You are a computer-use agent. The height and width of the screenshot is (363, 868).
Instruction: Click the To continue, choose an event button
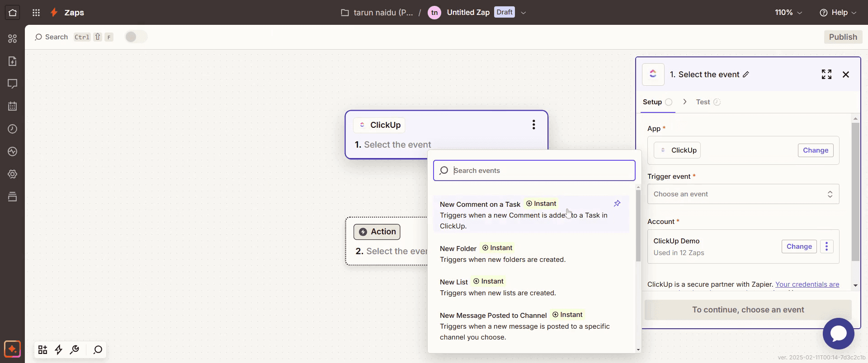(x=748, y=310)
